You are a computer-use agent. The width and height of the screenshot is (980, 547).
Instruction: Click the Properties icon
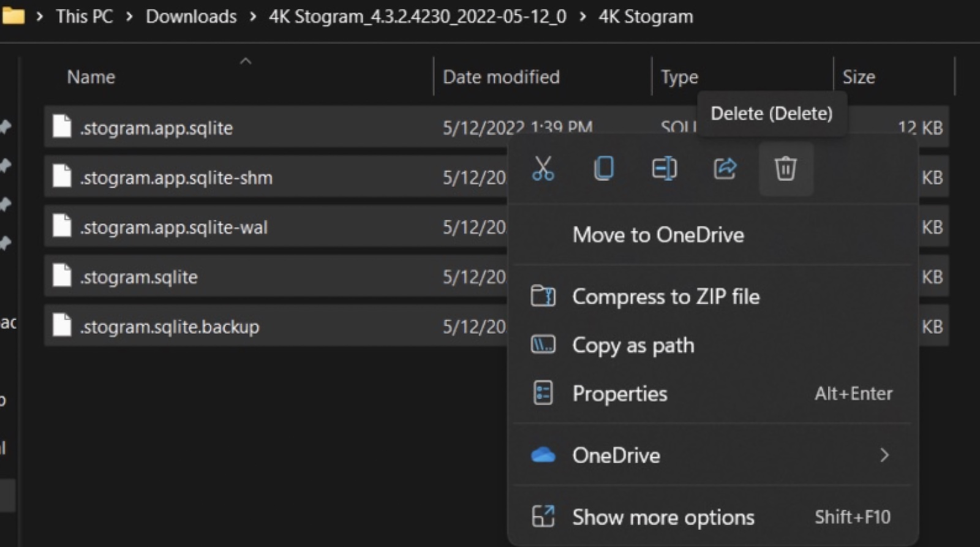(x=543, y=393)
